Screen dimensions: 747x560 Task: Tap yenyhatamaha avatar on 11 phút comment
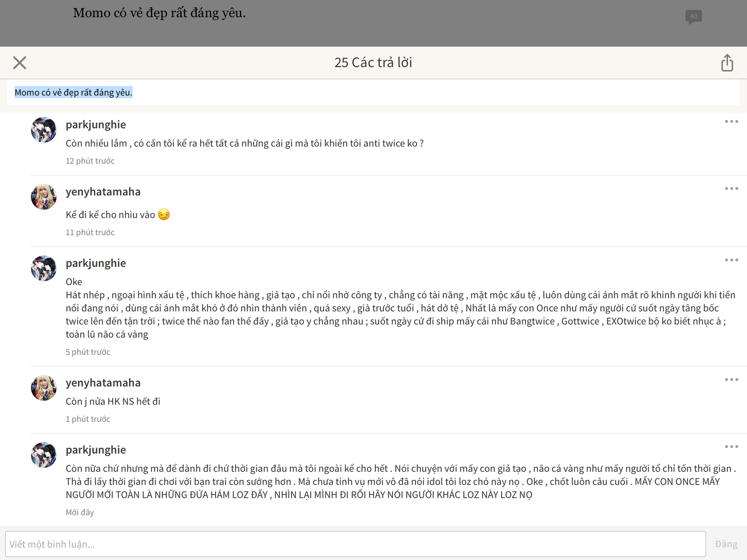(x=44, y=197)
